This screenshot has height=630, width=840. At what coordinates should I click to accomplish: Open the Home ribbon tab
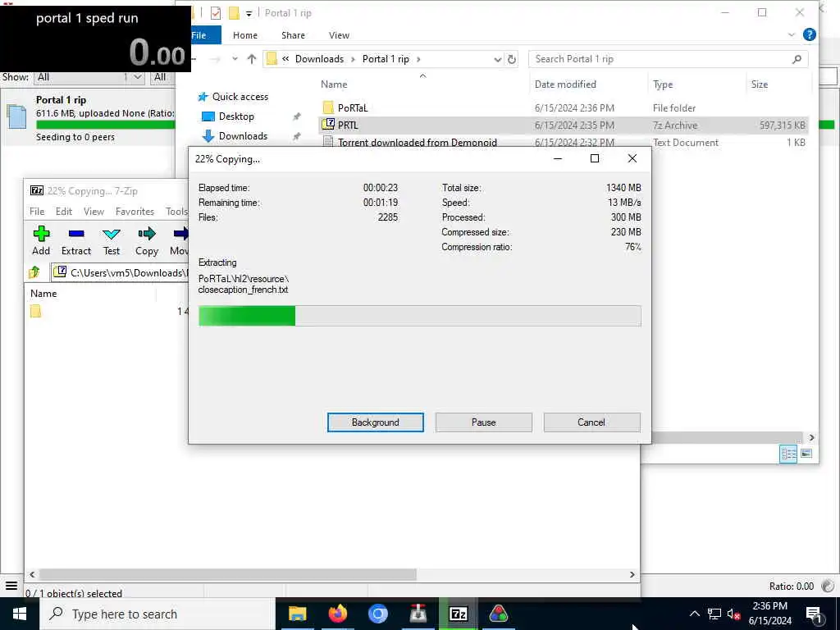pyautogui.click(x=244, y=35)
